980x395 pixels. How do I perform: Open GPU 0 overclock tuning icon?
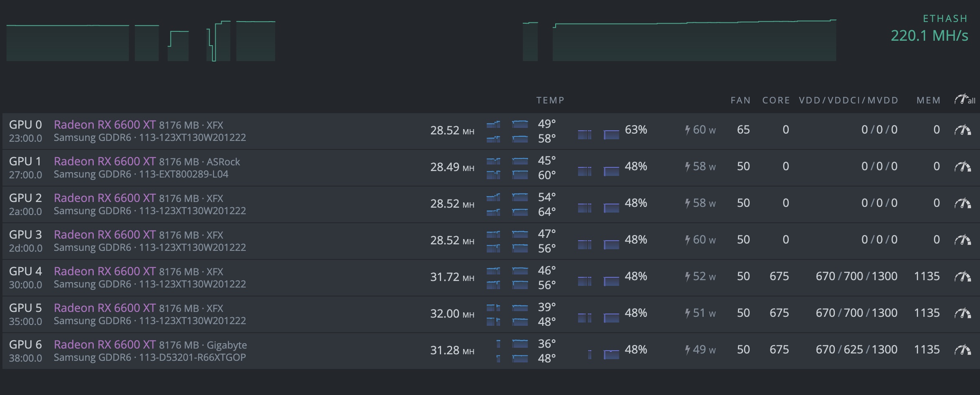coord(962,130)
